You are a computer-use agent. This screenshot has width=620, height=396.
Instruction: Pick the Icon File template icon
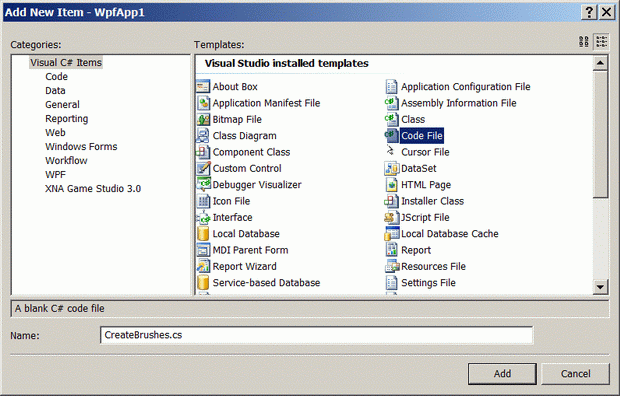click(203, 201)
